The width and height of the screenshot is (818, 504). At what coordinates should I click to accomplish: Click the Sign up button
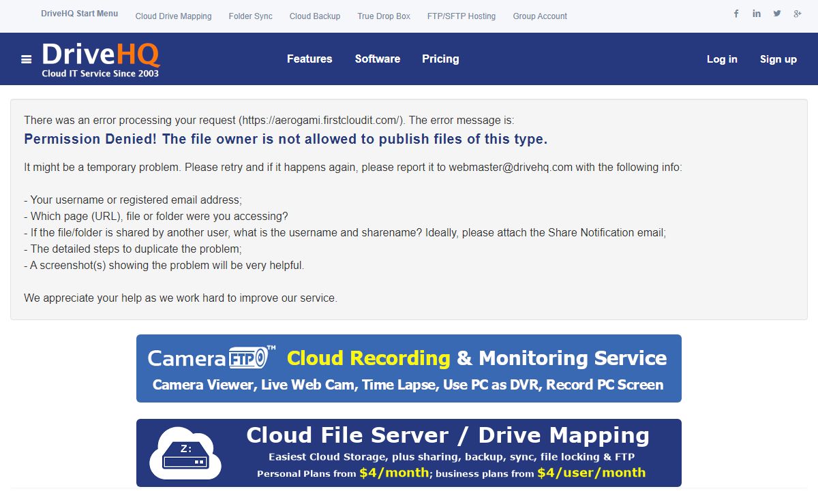click(x=778, y=59)
